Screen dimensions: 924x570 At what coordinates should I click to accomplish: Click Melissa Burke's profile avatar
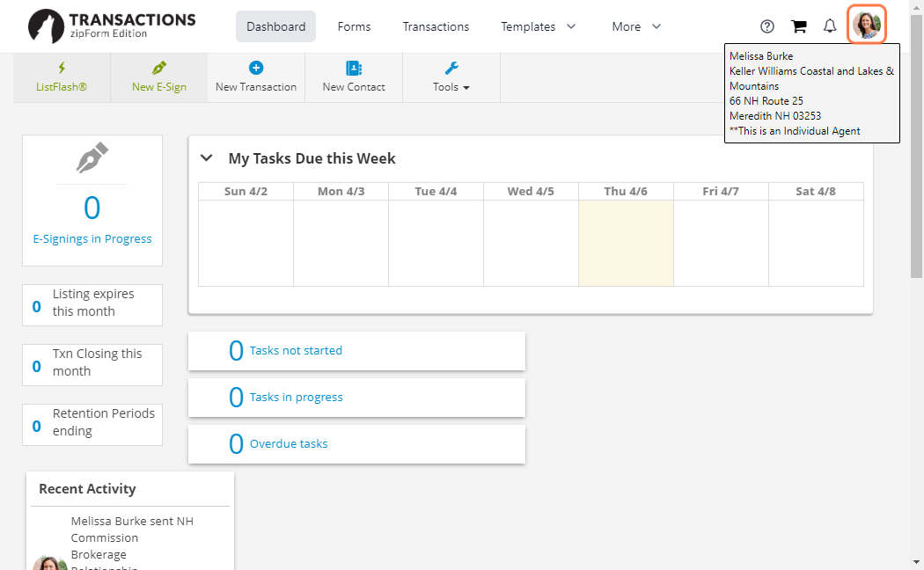point(866,25)
